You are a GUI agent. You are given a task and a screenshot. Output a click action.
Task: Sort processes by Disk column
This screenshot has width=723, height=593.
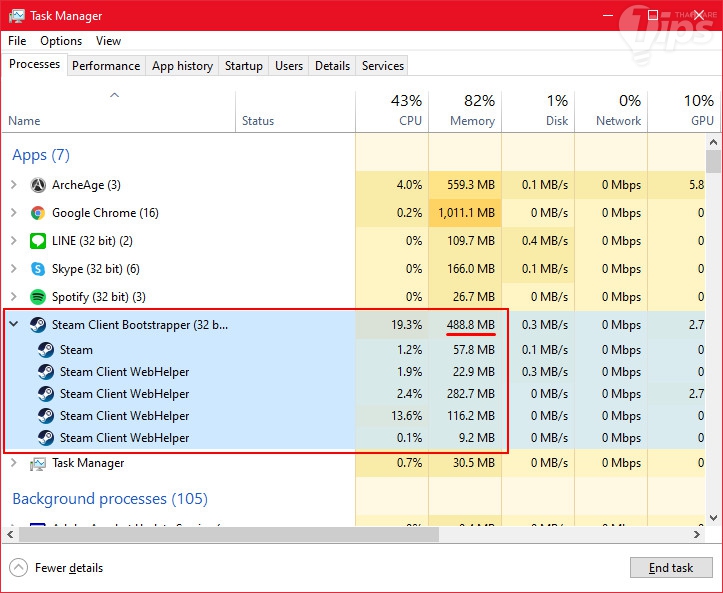(538, 111)
